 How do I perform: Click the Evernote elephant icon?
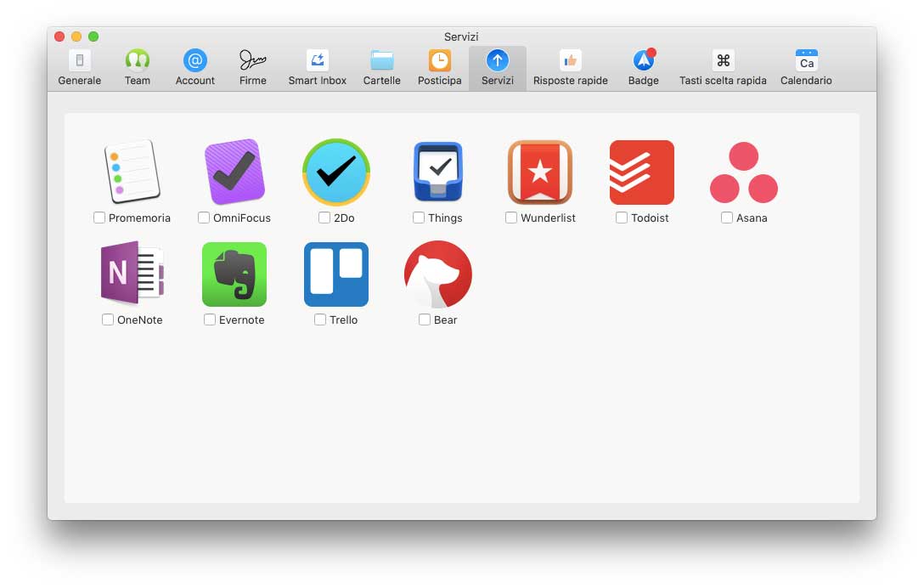[x=234, y=274]
